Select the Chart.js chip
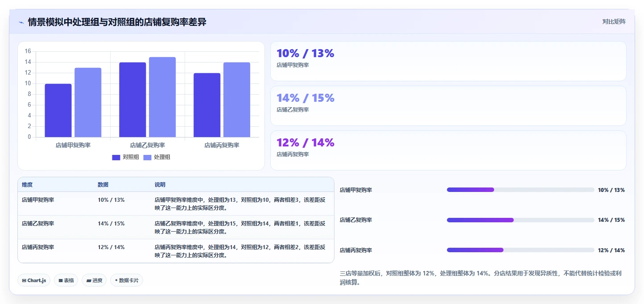 (x=34, y=280)
